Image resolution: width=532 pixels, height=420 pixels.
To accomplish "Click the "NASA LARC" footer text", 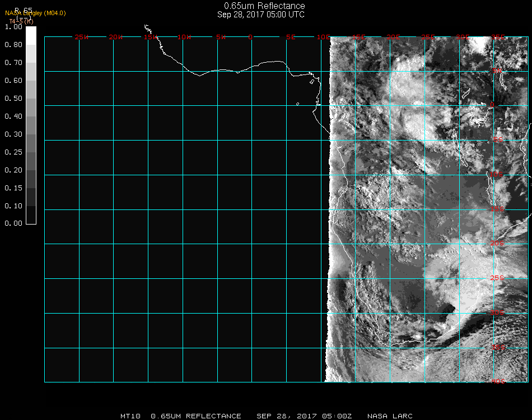I will [390, 416].
